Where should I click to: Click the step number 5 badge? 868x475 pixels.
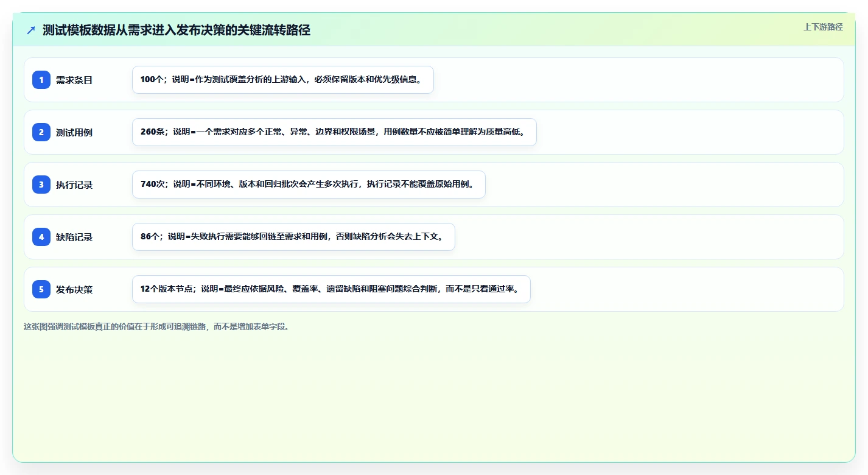pos(41,289)
